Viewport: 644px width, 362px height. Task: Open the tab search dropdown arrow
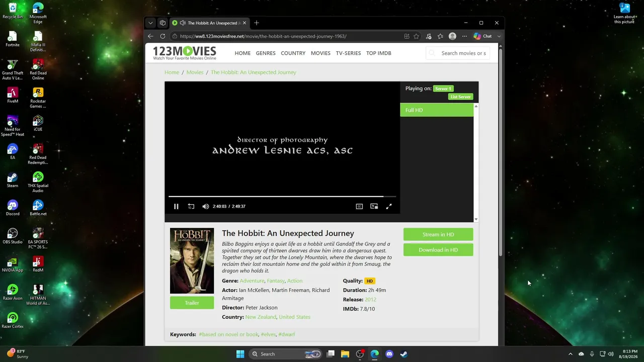(x=150, y=23)
